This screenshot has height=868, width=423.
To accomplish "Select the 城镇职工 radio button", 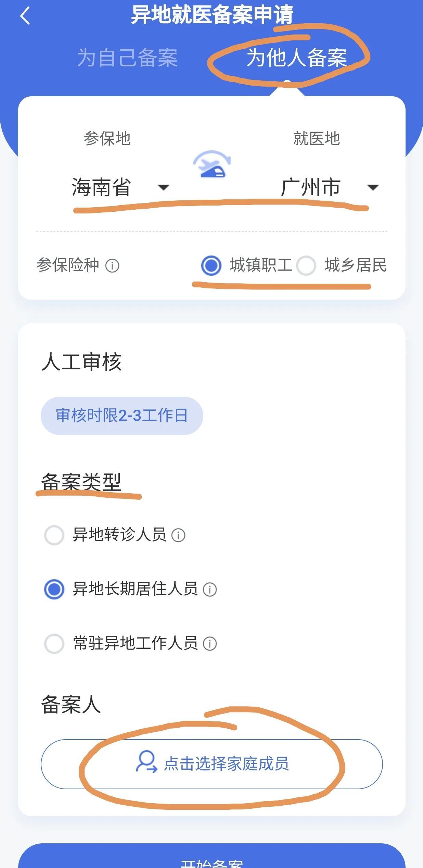I will point(211,265).
